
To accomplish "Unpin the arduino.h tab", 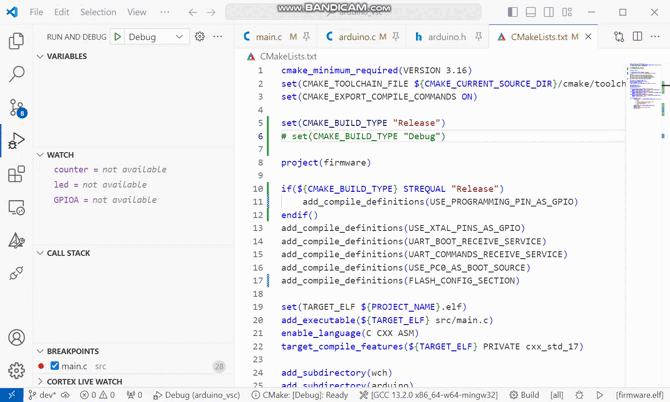I will (479, 37).
